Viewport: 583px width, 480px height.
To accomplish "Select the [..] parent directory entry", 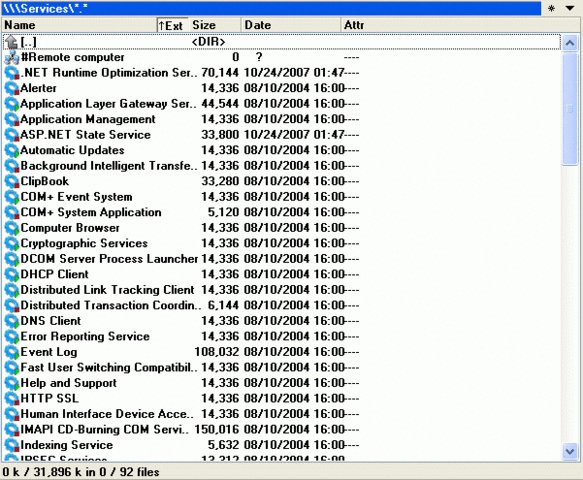I will [x=282, y=42].
